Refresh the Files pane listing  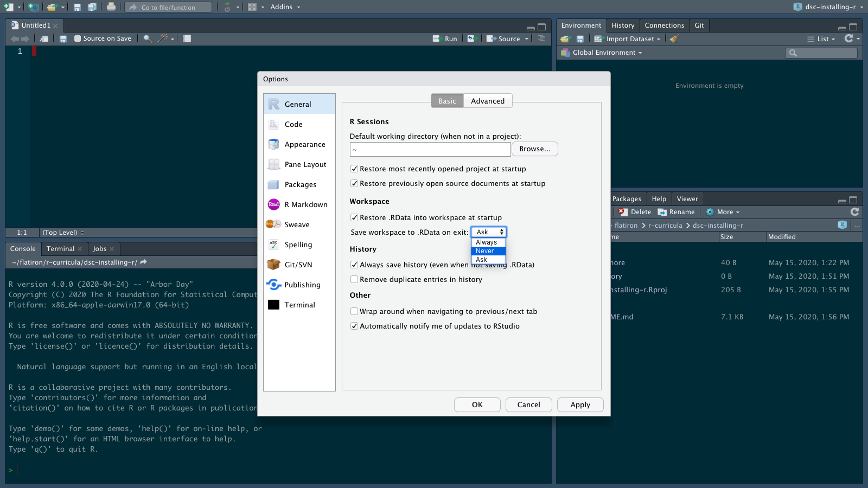tap(854, 212)
